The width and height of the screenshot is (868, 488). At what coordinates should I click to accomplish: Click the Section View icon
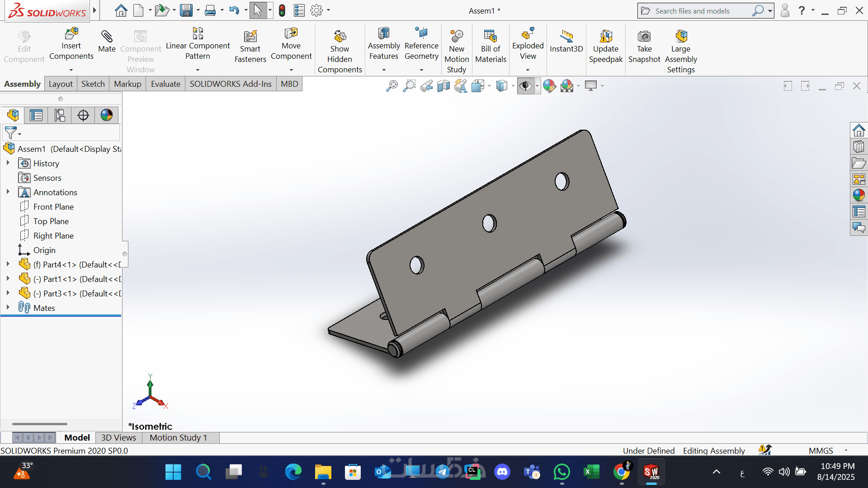click(x=443, y=86)
